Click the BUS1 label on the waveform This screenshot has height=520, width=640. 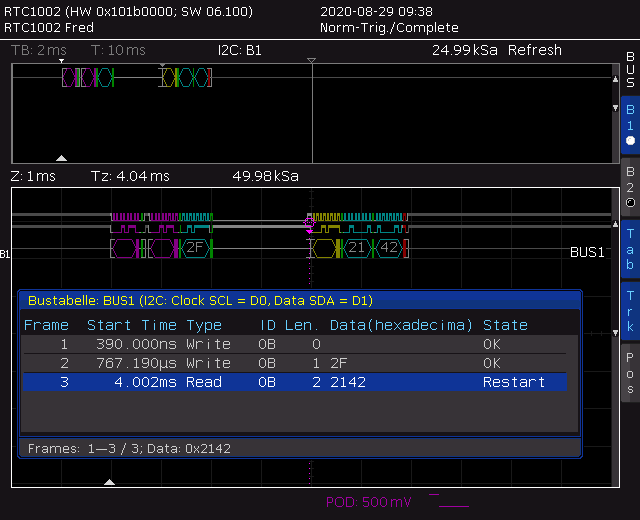click(587, 252)
